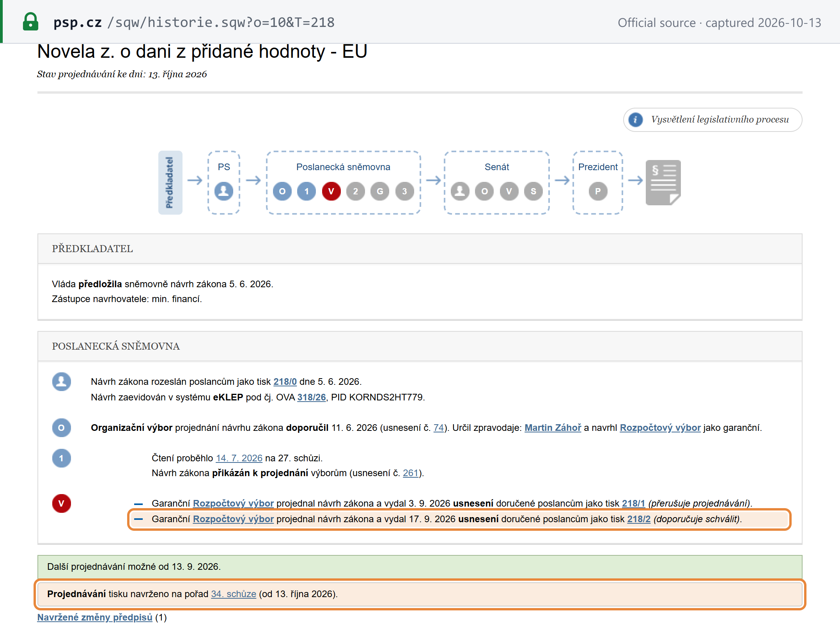The width and height of the screenshot is (840, 626).
Task: Open the 14. 7. 2026 reading date link
Action: (239, 458)
